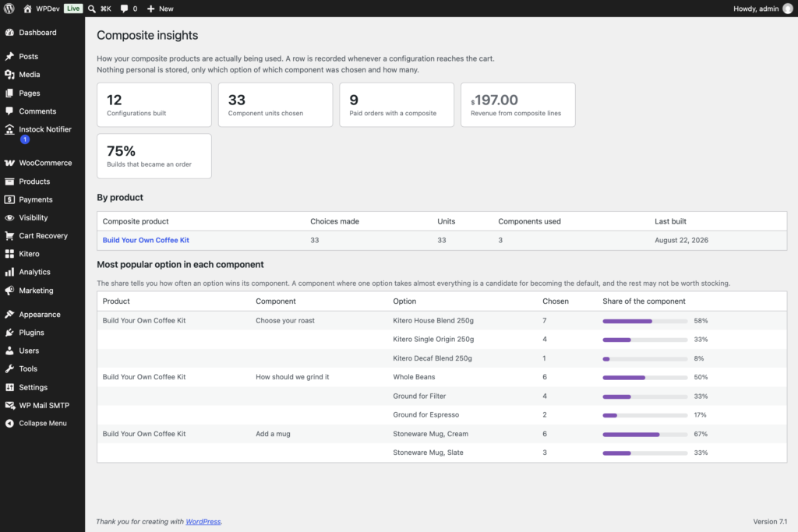Click the Appearance brush icon
Viewport: 798px width, 532px height.
9,315
